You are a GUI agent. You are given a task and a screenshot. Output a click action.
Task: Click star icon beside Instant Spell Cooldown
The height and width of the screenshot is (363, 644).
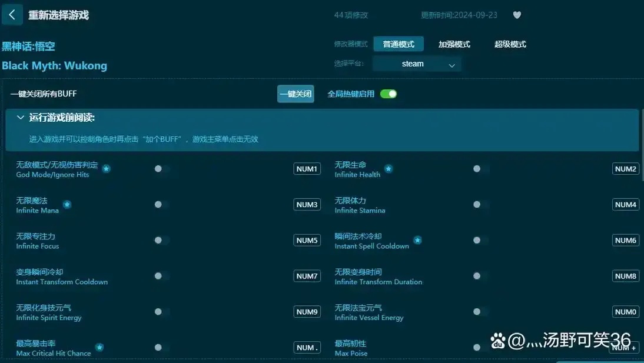pos(418,240)
